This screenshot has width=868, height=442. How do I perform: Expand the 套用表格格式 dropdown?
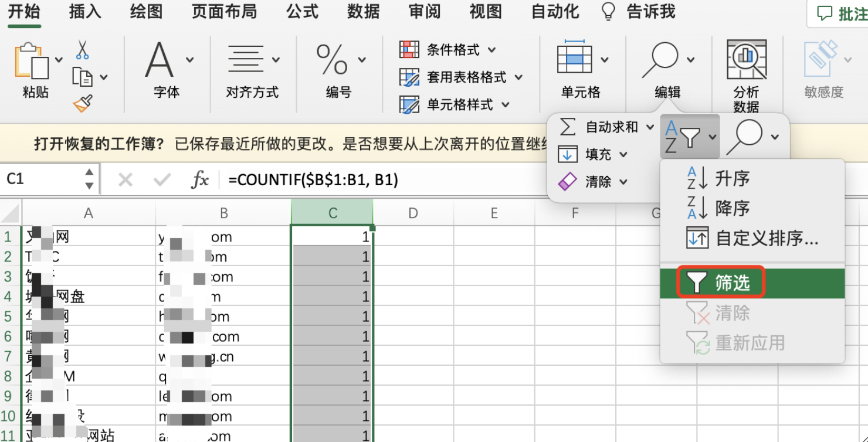(518, 77)
